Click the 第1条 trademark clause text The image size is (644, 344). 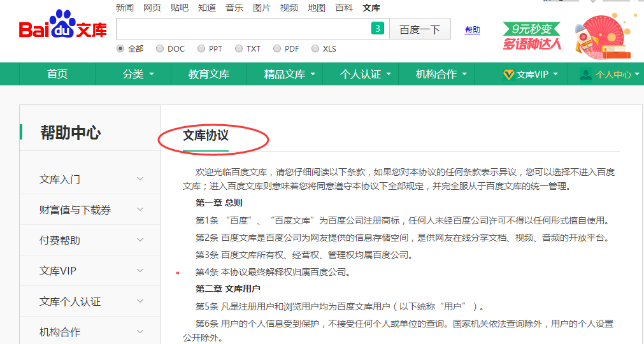pyautogui.click(x=402, y=220)
